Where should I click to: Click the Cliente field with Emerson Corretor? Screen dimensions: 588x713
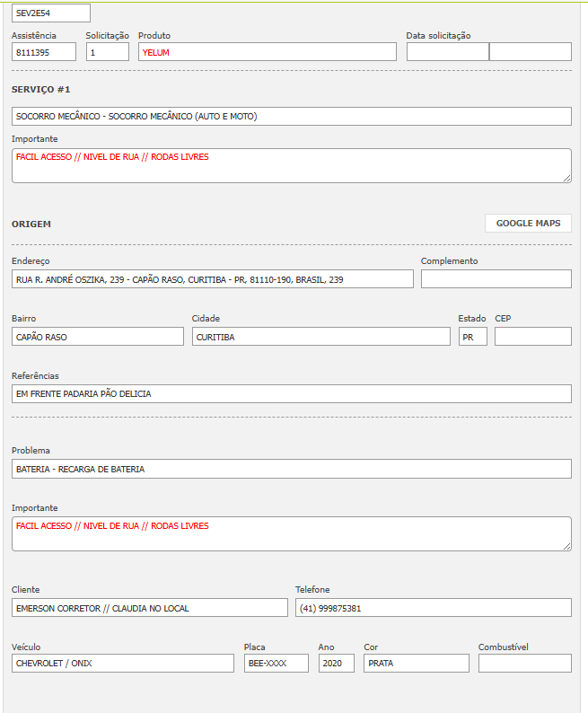click(149, 608)
